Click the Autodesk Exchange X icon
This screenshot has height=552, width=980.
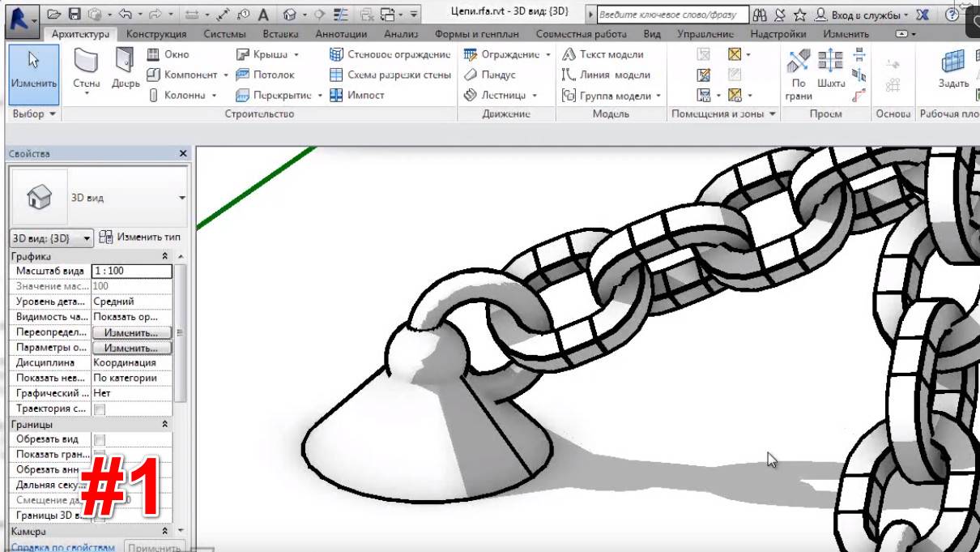(922, 15)
